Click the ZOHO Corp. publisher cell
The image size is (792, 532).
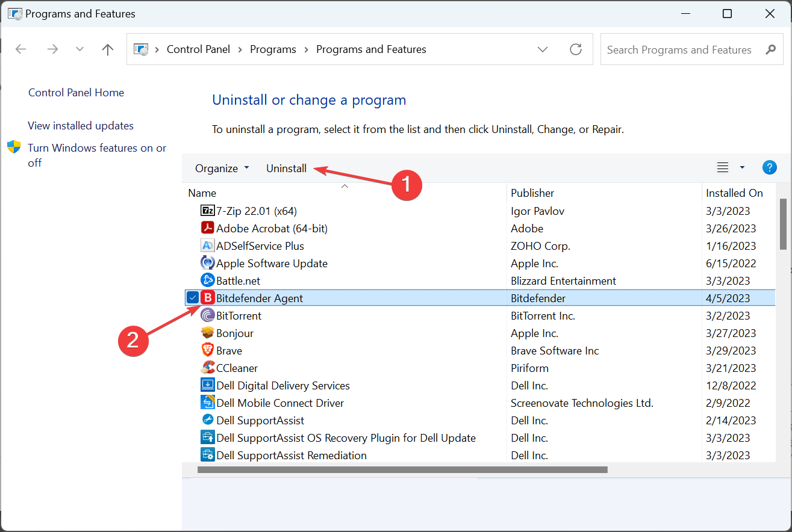[540, 246]
